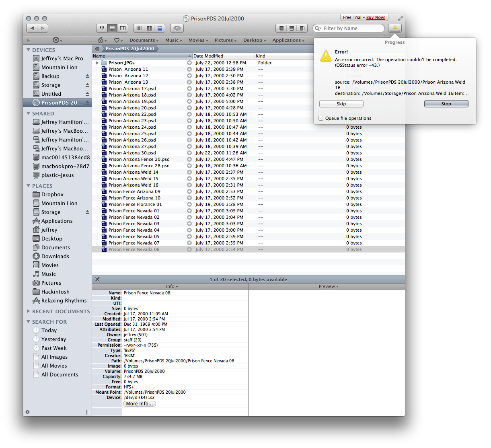Eject the Backup volume
The height and width of the screenshot is (448, 491).
87,76
